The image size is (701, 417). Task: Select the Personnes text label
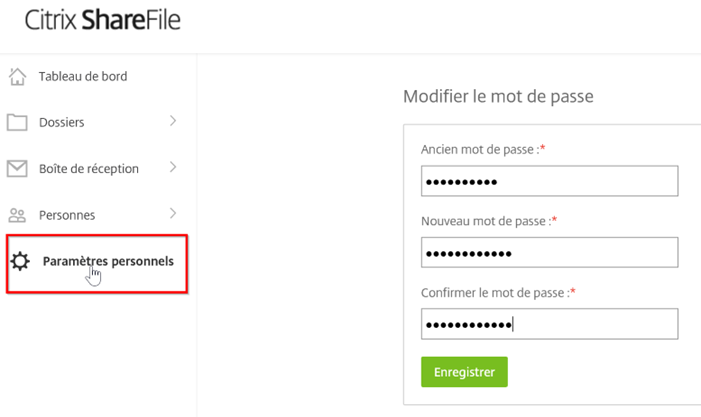point(67,215)
